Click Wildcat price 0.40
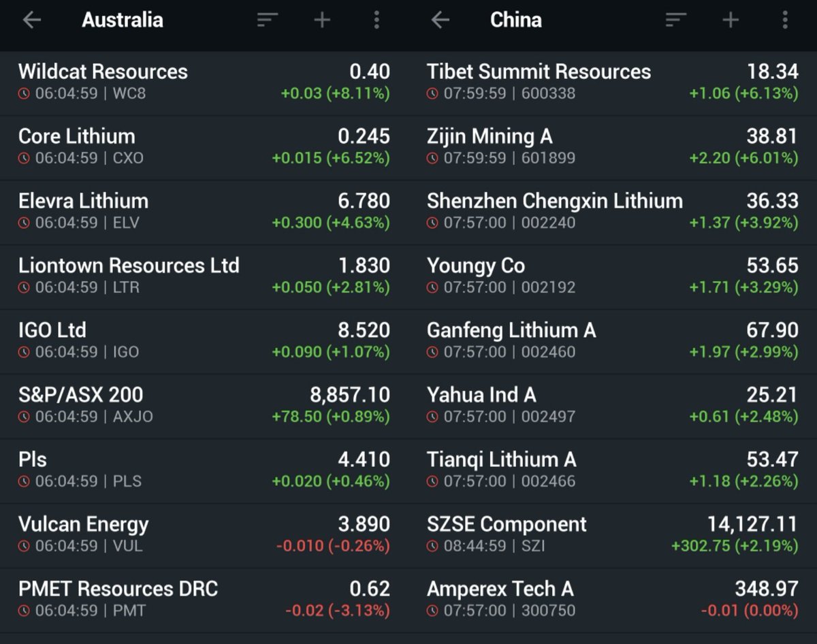This screenshot has width=817, height=644. 370,71
